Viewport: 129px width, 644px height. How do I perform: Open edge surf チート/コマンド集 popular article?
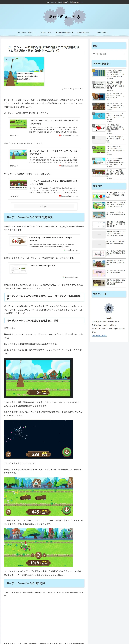coord(109,117)
